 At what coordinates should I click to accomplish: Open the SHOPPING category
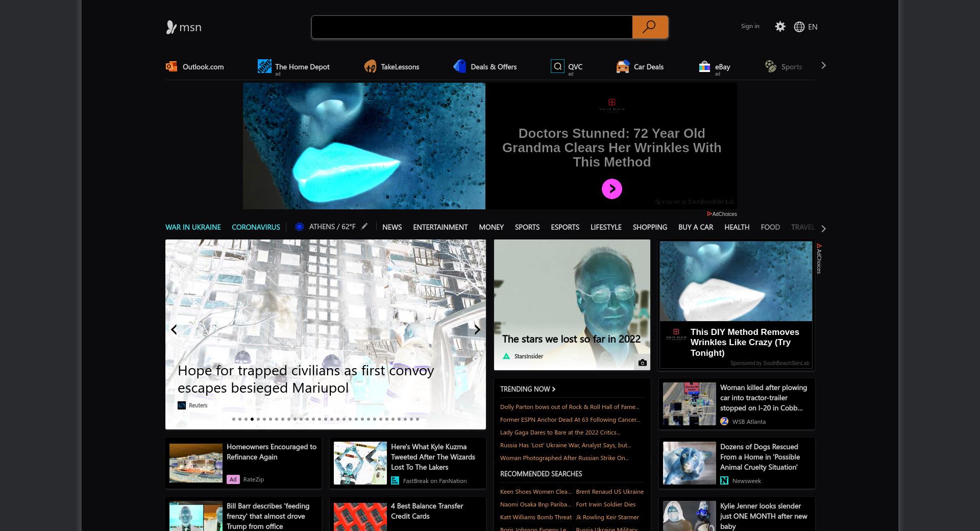650,227
